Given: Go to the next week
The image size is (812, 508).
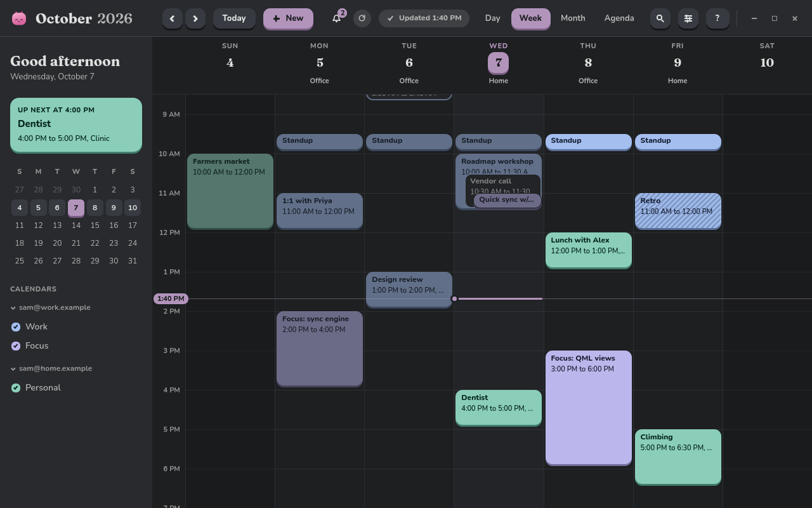Looking at the screenshot, I should (x=195, y=18).
